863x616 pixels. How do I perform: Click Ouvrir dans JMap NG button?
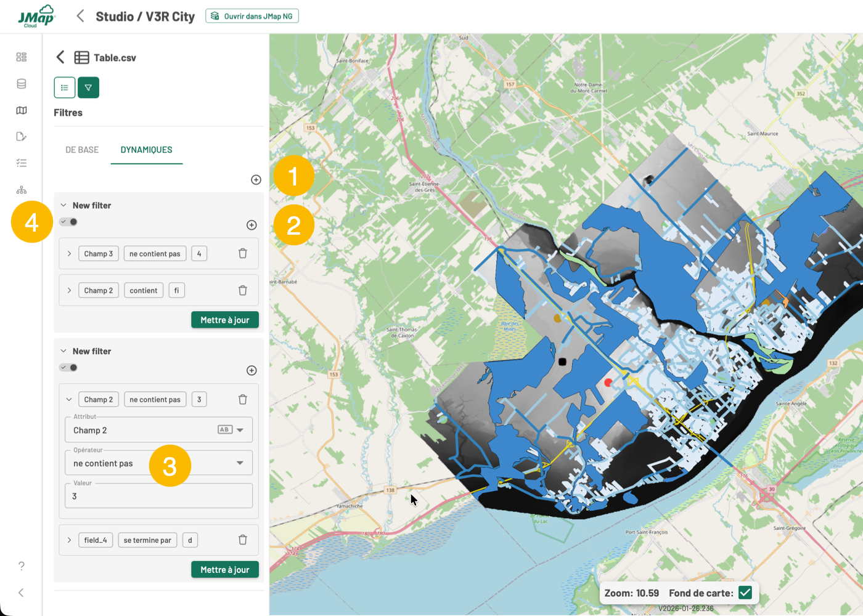point(252,16)
